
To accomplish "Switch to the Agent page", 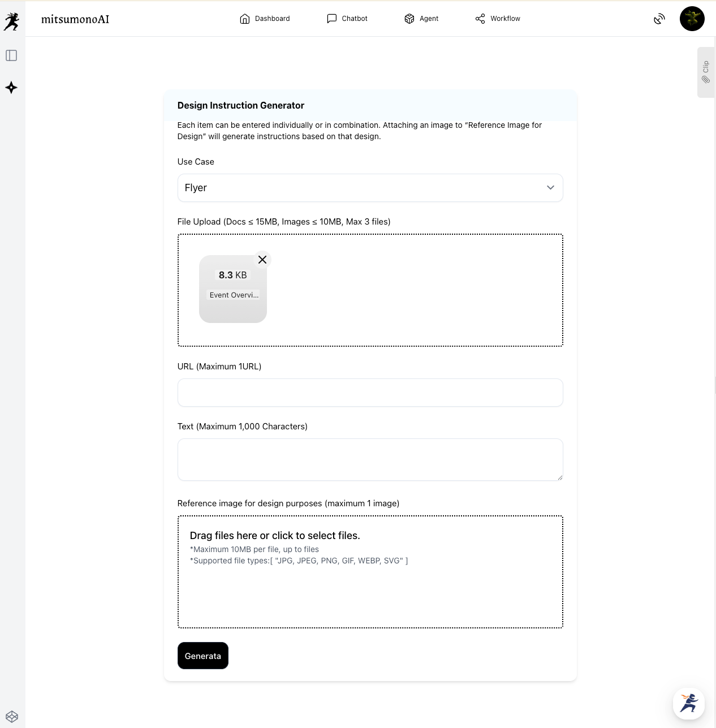I will (421, 19).
